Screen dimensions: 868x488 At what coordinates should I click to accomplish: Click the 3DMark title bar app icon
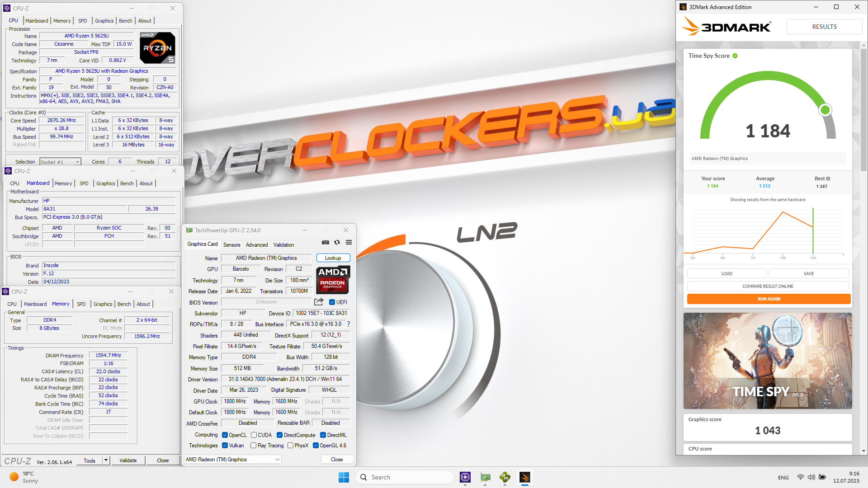[683, 7]
